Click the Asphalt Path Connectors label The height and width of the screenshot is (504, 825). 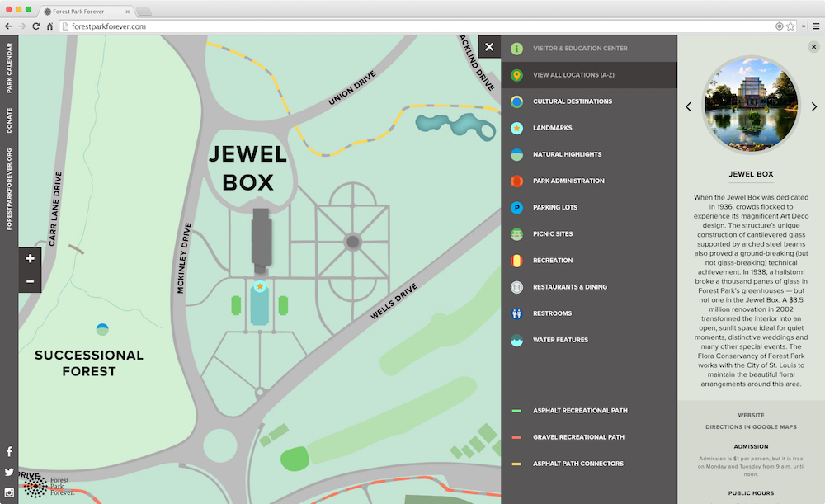[x=578, y=464]
